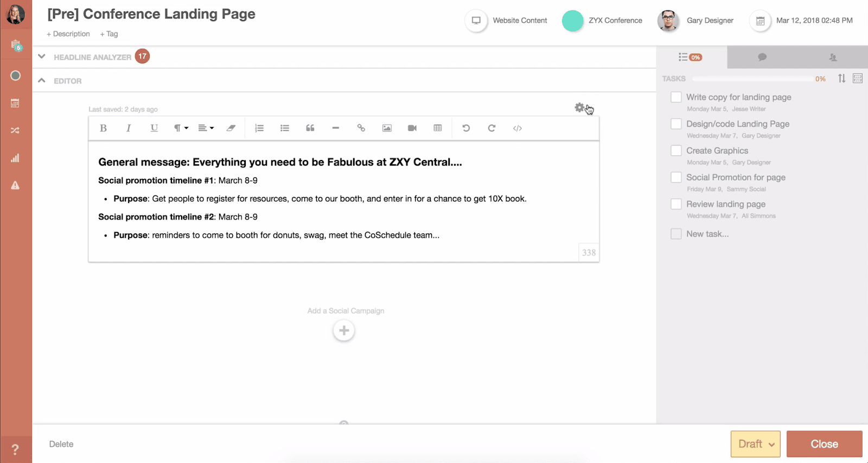Open code view in editor toolbar
The image size is (868, 463).
518,128
